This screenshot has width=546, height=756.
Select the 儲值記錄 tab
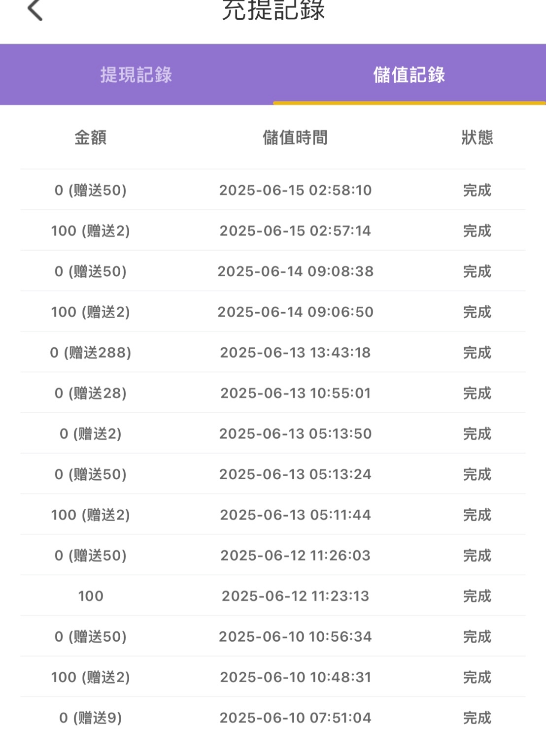point(409,75)
